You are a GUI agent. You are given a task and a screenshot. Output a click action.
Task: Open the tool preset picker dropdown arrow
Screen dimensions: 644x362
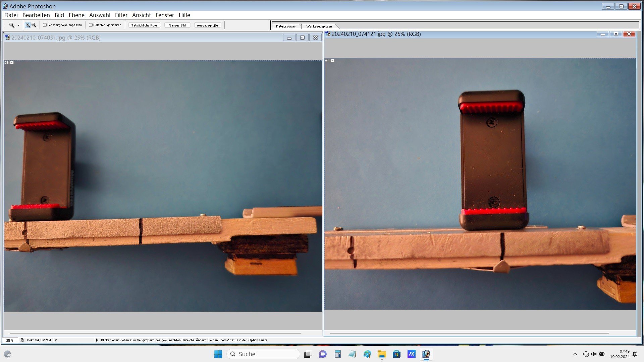pos(18,25)
